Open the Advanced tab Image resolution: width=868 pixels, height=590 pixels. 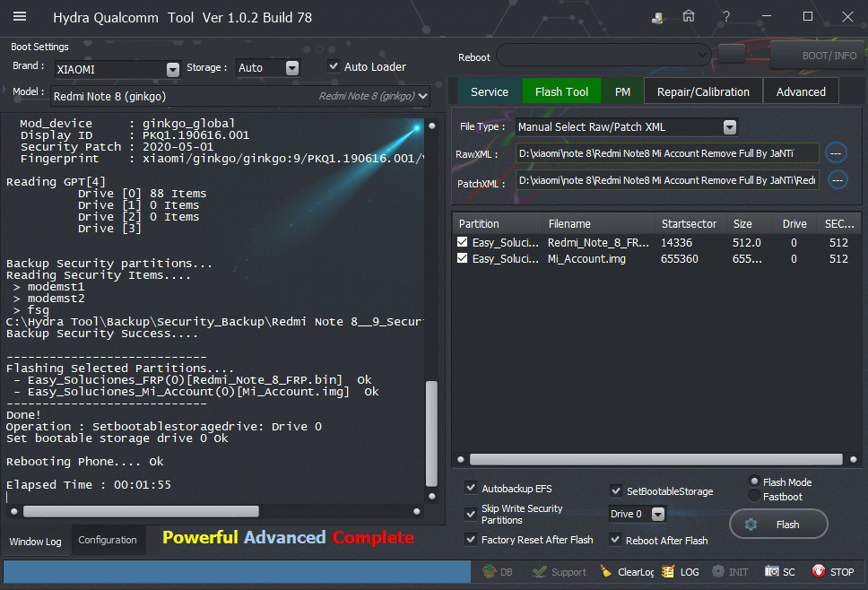click(801, 91)
